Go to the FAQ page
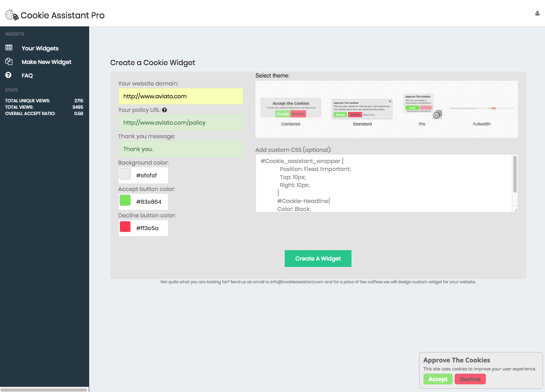 pos(27,76)
